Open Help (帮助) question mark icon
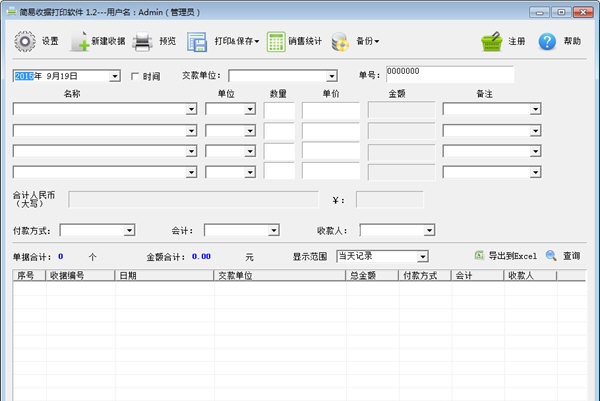 click(x=547, y=42)
